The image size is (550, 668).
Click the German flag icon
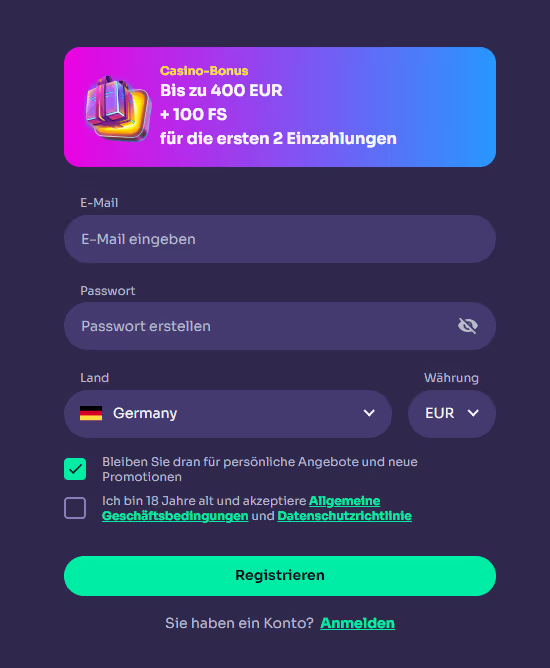[91, 413]
